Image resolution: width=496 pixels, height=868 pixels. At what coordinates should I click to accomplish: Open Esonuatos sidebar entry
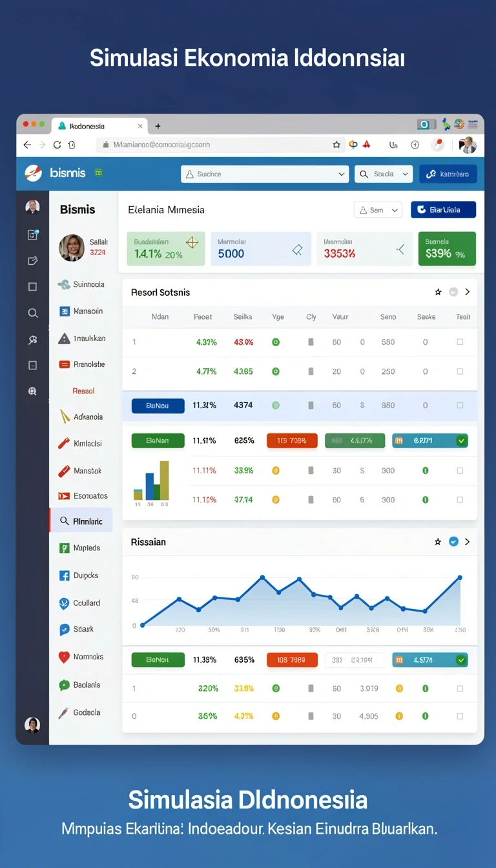(x=83, y=496)
